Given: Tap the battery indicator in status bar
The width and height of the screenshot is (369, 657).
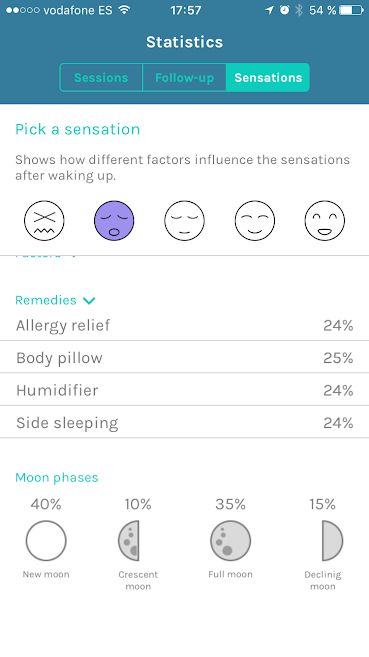Looking at the screenshot, I should point(351,10).
